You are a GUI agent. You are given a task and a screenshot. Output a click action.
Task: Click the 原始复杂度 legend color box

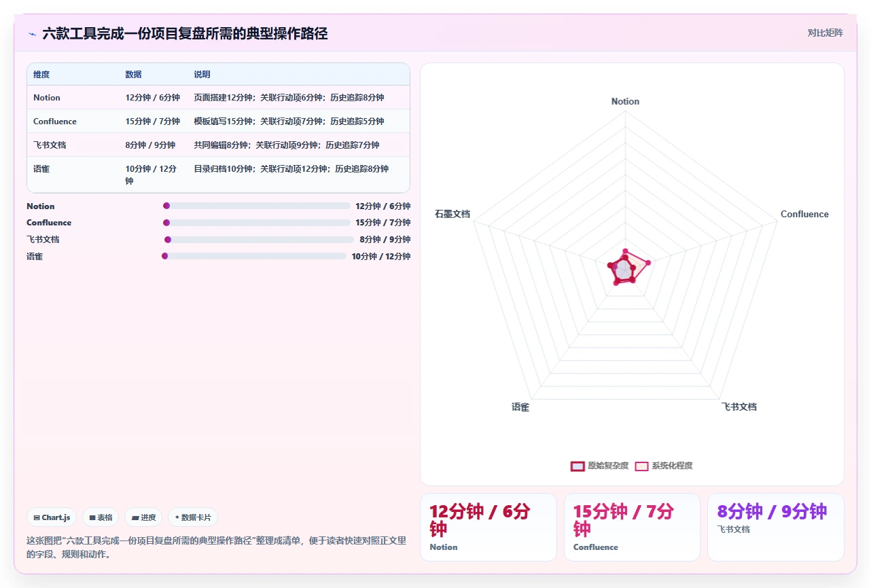pyautogui.click(x=577, y=466)
